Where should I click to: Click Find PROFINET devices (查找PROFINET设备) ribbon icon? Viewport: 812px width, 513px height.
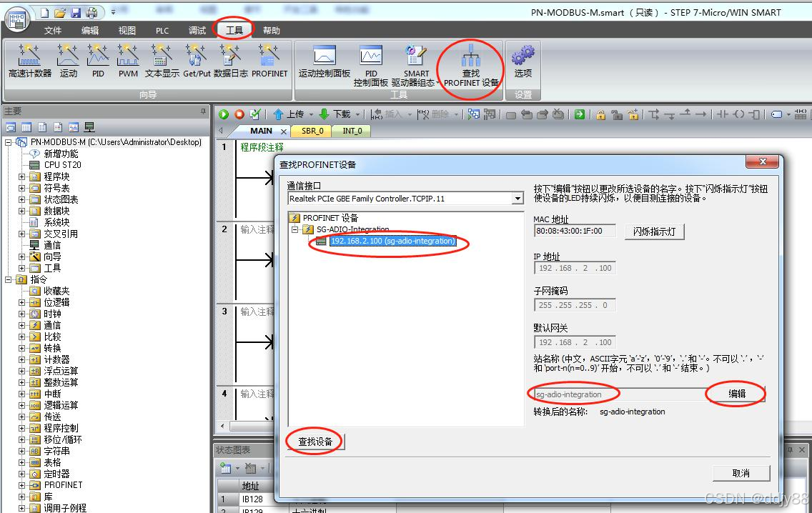[471, 66]
